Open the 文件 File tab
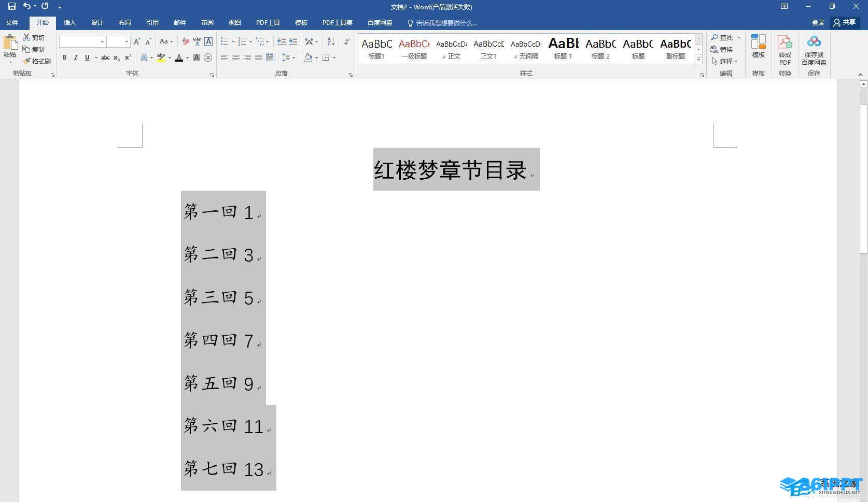Viewport: 868px width, 502px height. pyautogui.click(x=12, y=23)
